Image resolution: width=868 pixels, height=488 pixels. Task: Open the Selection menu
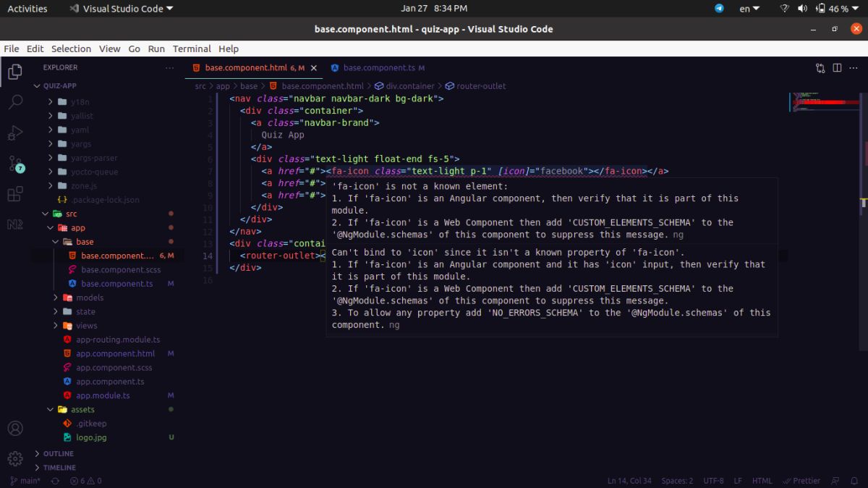(71, 49)
